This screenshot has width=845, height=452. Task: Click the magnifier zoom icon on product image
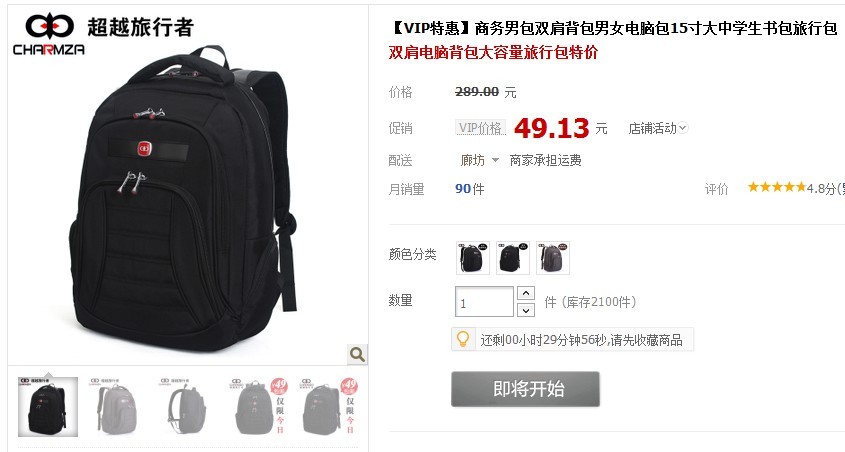pyautogui.click(x=357, y=354)
